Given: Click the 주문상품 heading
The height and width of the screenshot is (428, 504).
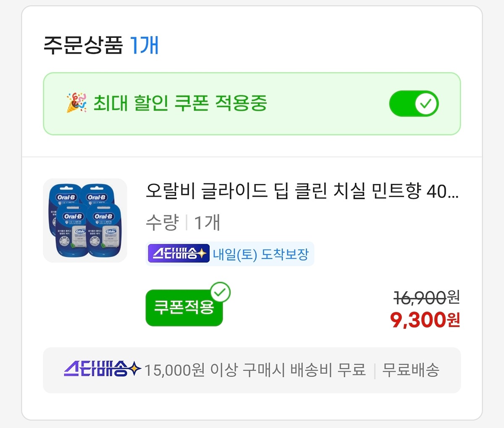Looking at the screenshot, I should point(83,45).
